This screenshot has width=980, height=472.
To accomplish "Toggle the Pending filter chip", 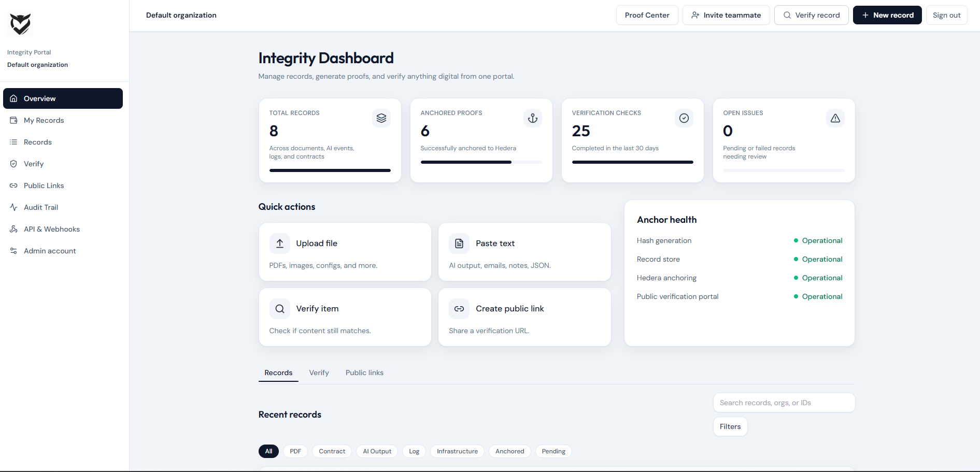I will click(x=553, y=451).
